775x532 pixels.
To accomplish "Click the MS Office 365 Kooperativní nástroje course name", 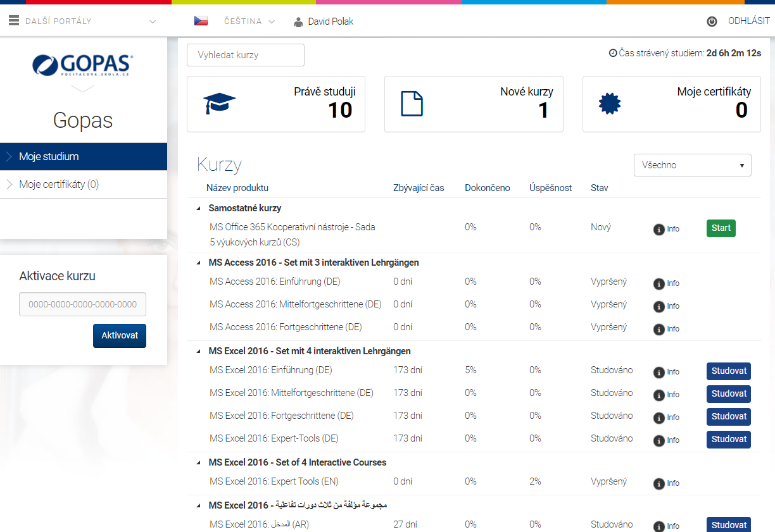I will click(293, 235).
